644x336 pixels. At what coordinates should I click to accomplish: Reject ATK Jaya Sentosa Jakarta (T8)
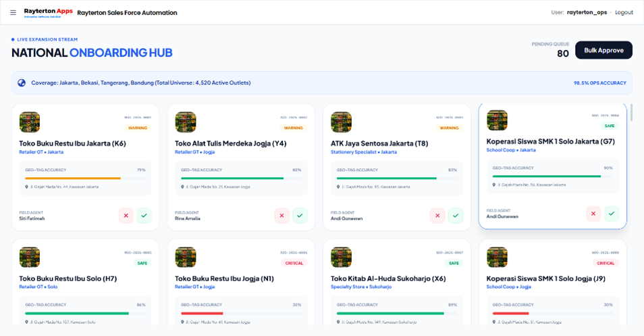(437, 216)
